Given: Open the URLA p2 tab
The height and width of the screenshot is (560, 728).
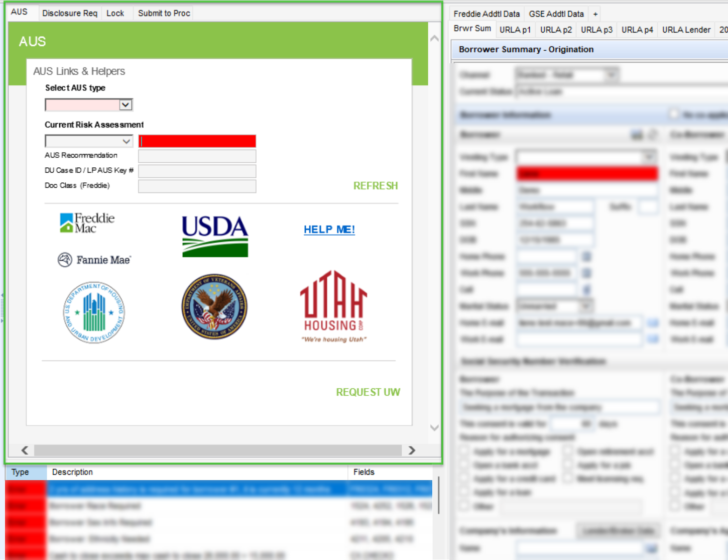Looking at the screenshot, I should point(556,30).
